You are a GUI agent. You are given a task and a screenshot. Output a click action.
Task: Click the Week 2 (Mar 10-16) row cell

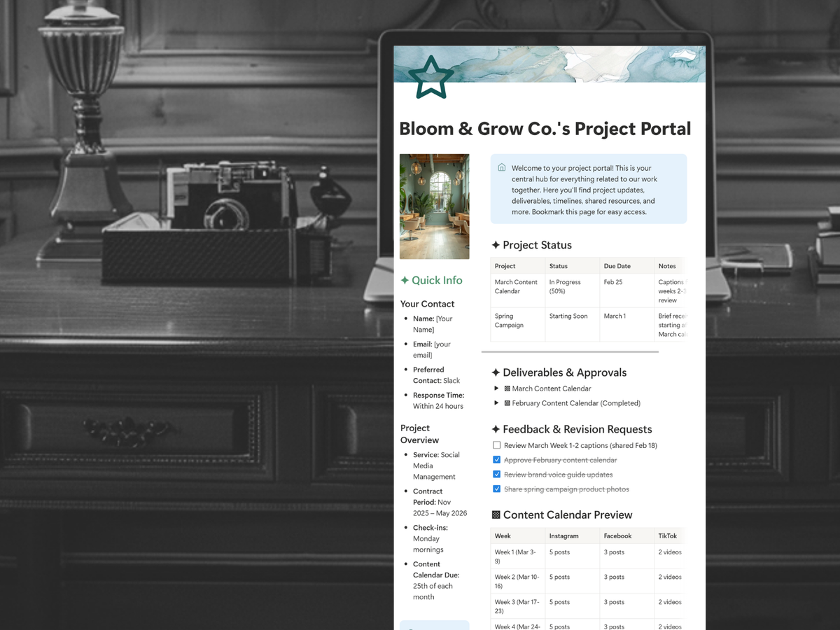pos(518,582)
